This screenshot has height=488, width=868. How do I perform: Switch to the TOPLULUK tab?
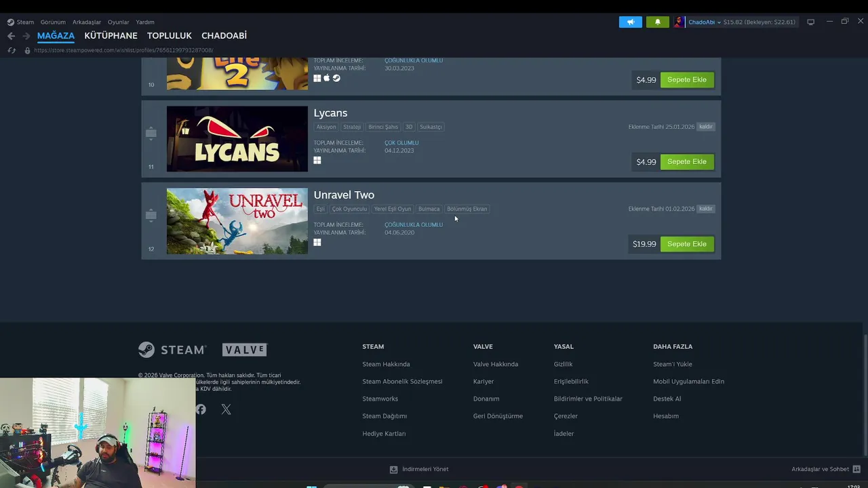pos(170,35)
